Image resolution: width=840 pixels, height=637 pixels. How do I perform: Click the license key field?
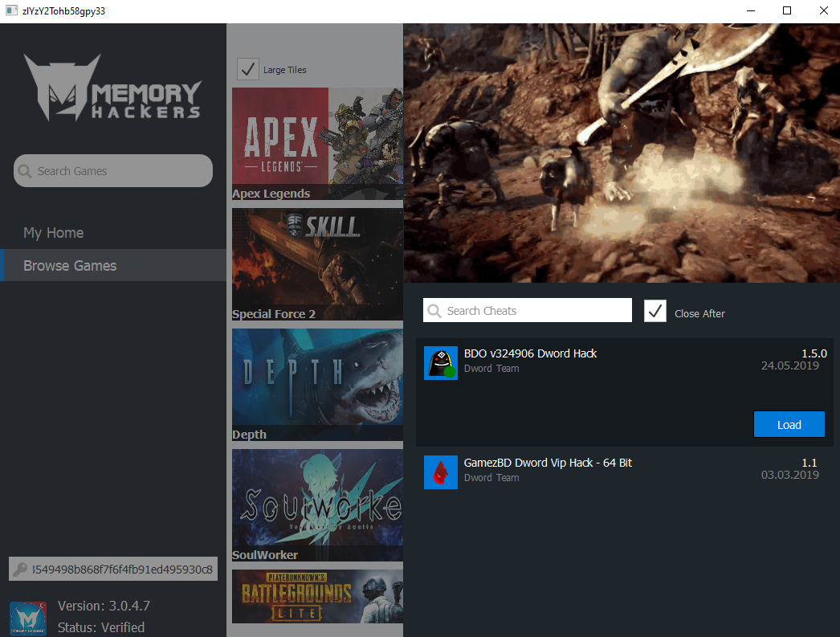click(113, 569)
